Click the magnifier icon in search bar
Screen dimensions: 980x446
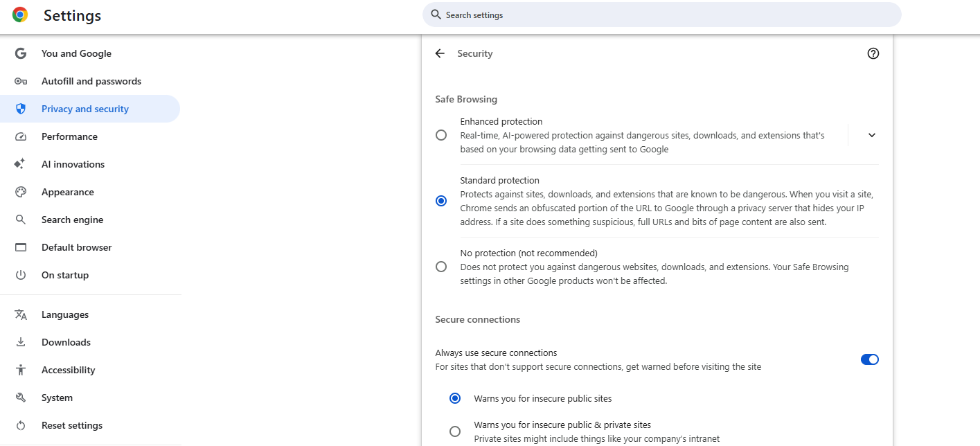click(436, 15)
